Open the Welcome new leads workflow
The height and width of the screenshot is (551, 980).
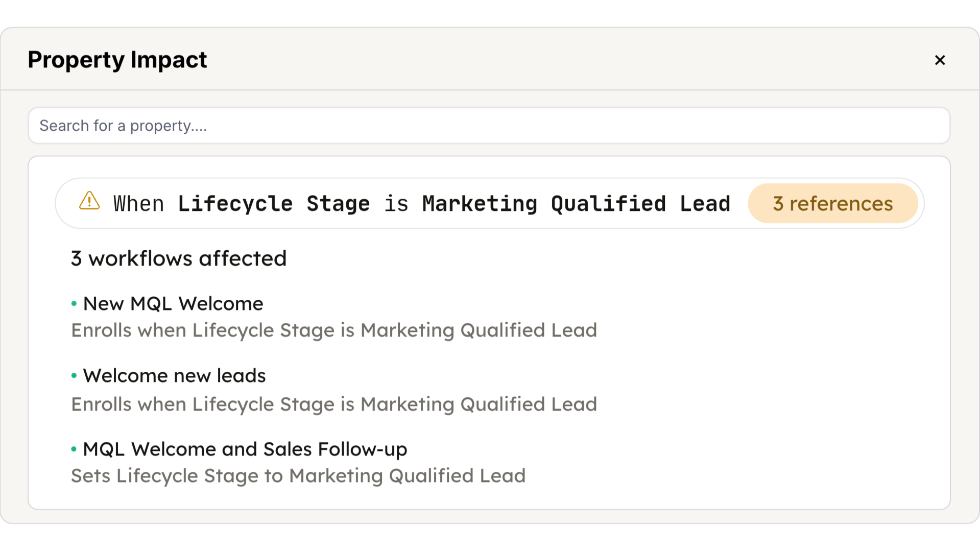point(175,376)
